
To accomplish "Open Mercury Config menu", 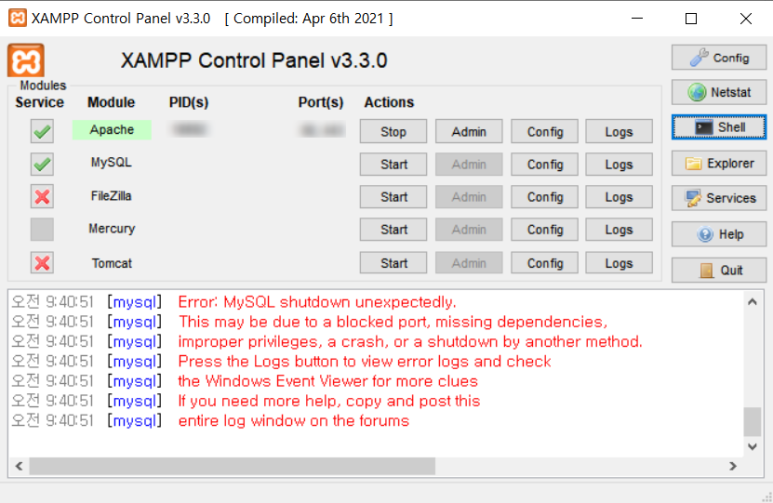I will click(x=544, y=229).
